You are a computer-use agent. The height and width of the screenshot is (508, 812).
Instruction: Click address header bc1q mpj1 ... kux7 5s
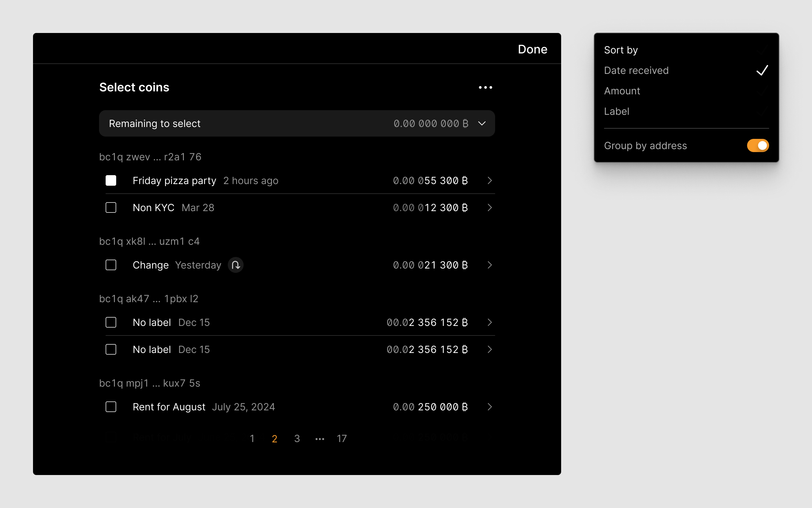tap(150, 383)
